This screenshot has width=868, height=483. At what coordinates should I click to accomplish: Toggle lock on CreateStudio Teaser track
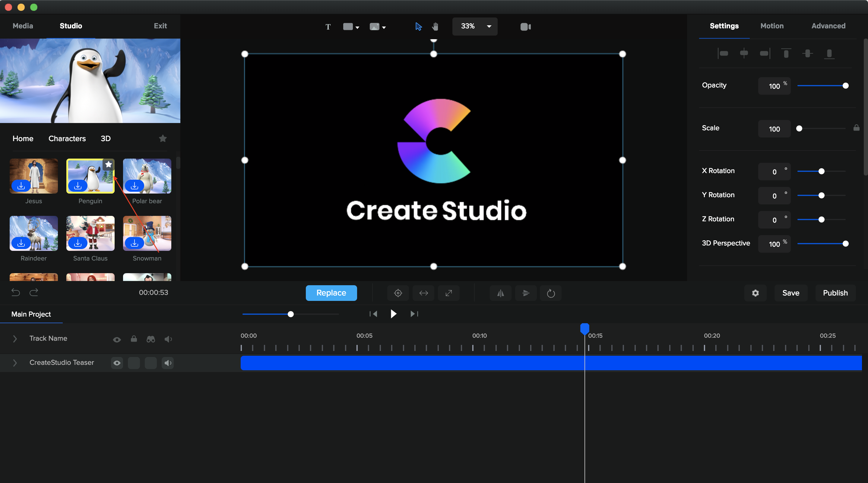coord(134,363)
